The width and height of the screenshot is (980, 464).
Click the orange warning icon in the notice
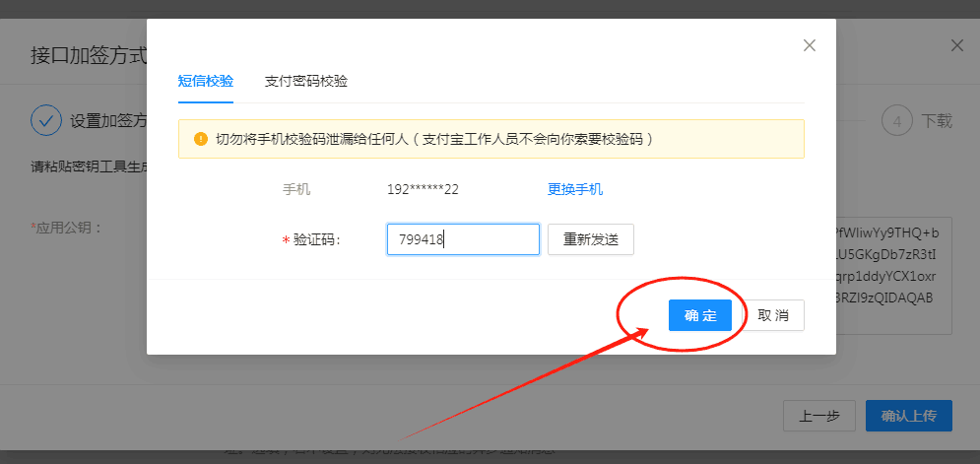point(201,139)
